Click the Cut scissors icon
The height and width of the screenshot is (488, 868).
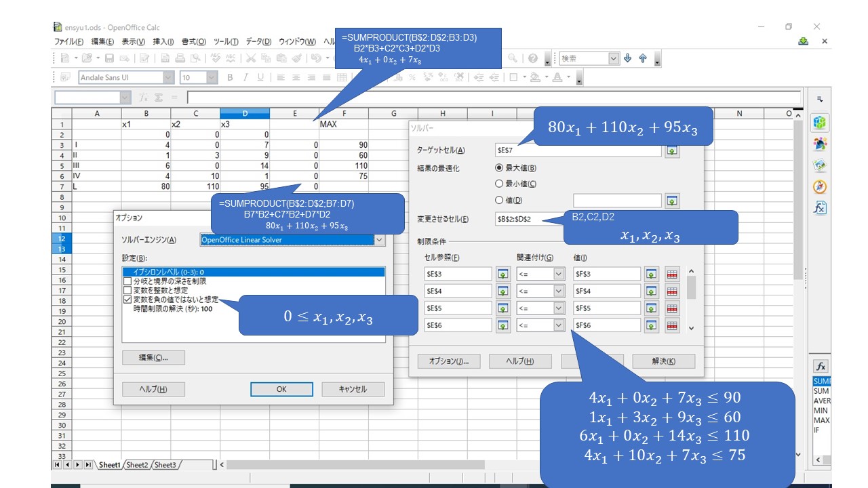click(250, 59)
